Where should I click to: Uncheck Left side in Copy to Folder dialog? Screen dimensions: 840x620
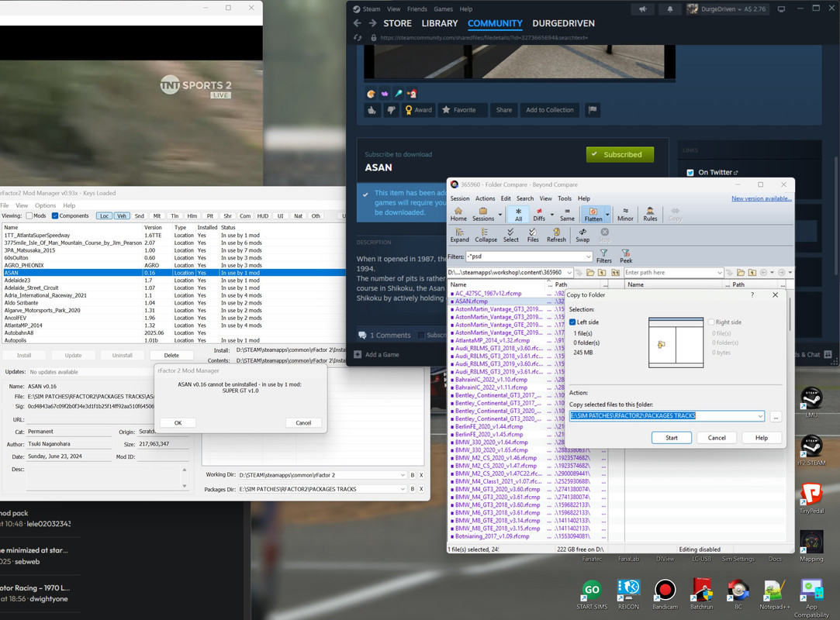[572, 322]
